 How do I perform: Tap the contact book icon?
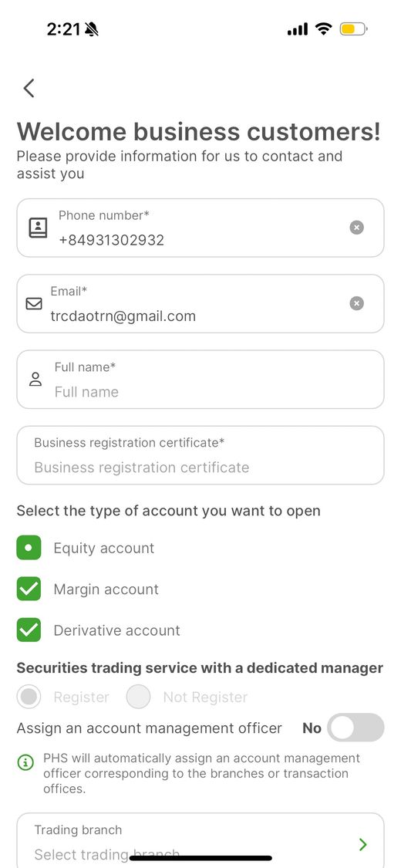point(38,228)
